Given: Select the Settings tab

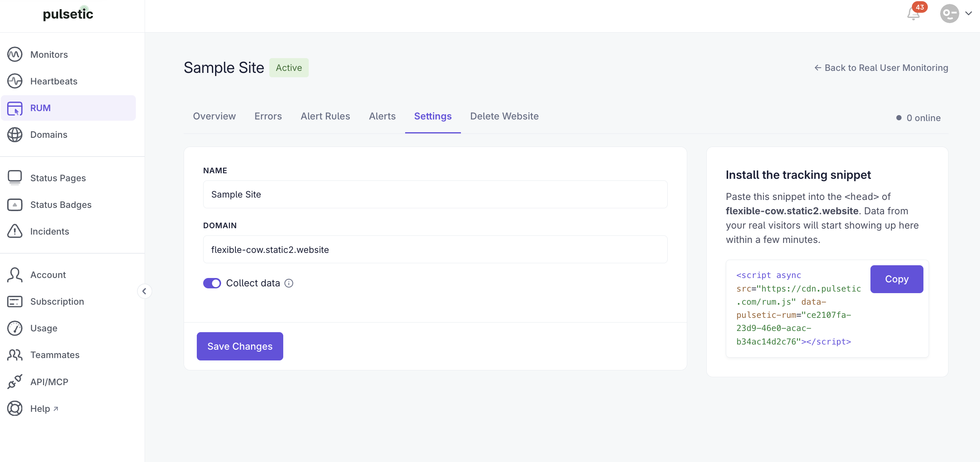Looking at the screenshot, I should (433, 116).
